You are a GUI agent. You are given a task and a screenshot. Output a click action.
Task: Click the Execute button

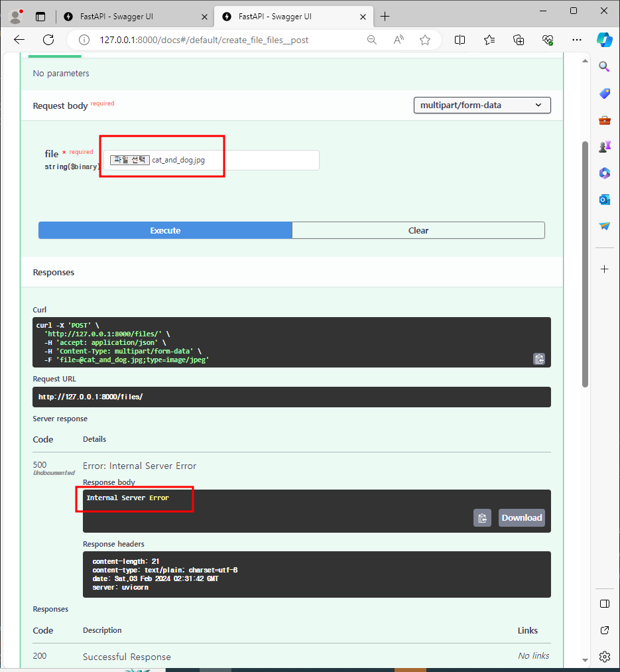tap(165, 230)
